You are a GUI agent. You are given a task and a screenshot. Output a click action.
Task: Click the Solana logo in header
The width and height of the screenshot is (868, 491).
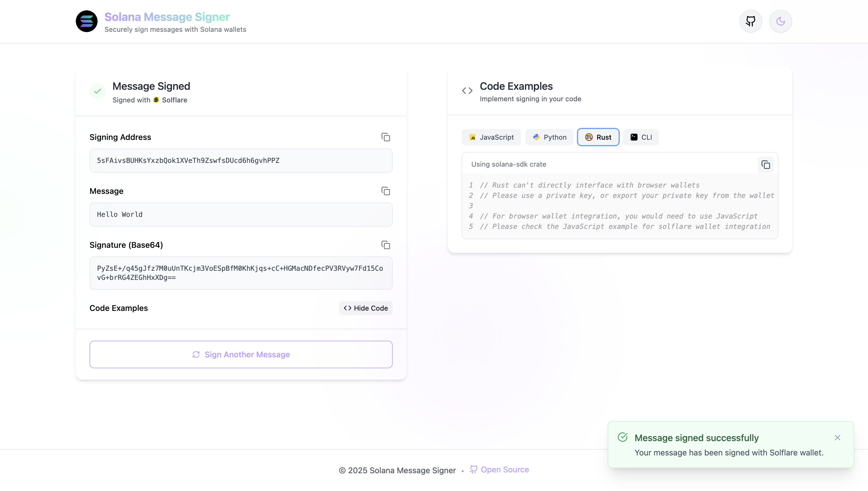tap(86, 21)
